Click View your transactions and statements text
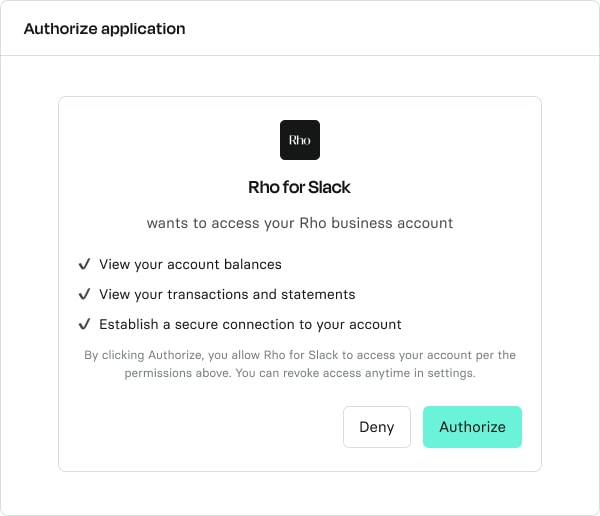Image resolution: width=600 pixels, height=516 pixels. (227, 294)
